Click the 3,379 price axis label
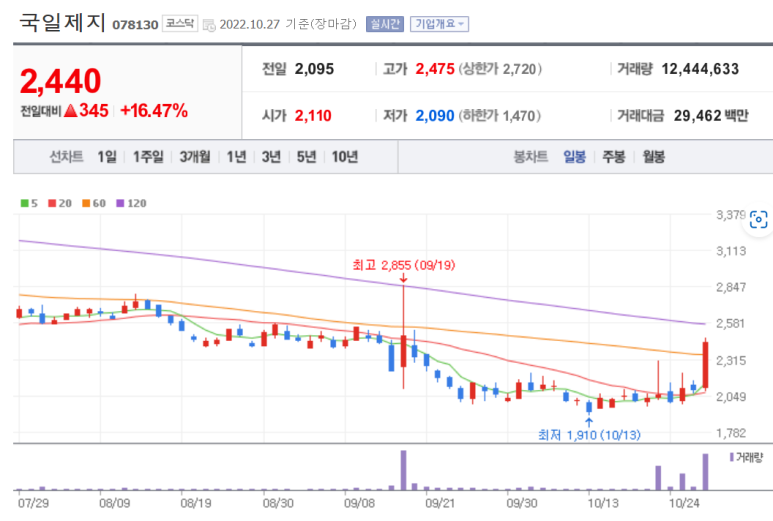This screenshot has height=521, width=773. click(731, 215)
